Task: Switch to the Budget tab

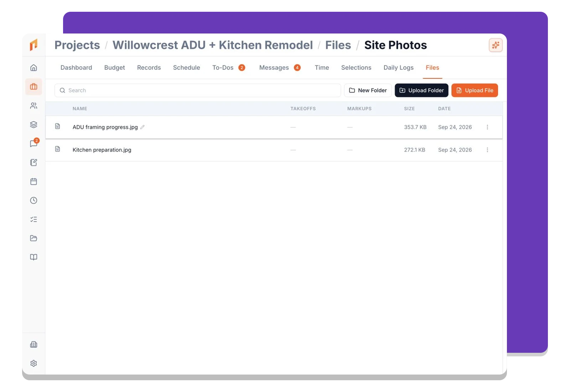Action: pos(115,68)
